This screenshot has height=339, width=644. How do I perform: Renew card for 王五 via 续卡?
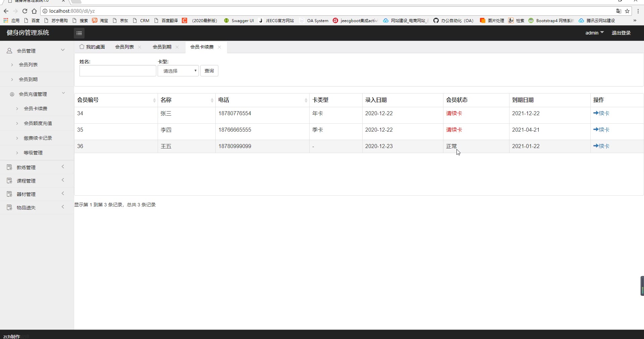(601, 146)
